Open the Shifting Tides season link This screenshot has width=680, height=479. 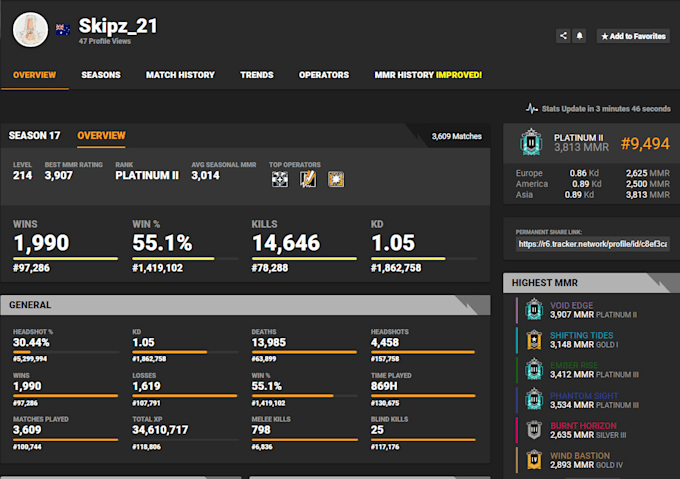tap(581, 335)
